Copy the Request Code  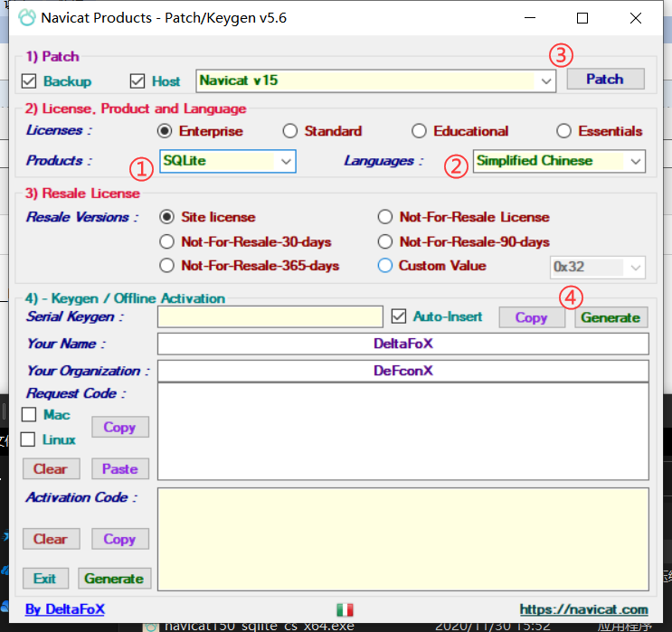click(120, 427)
